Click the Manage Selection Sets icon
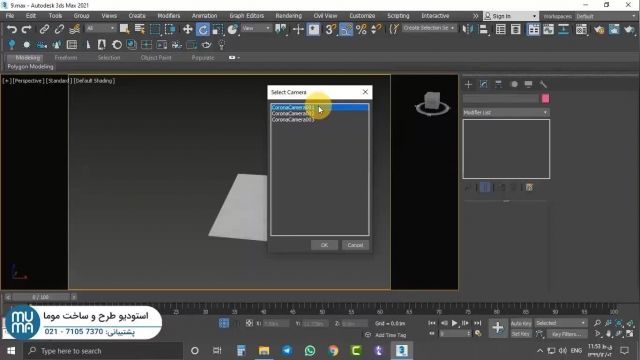Viewport: 640px width, 360px height. point(394,29)
